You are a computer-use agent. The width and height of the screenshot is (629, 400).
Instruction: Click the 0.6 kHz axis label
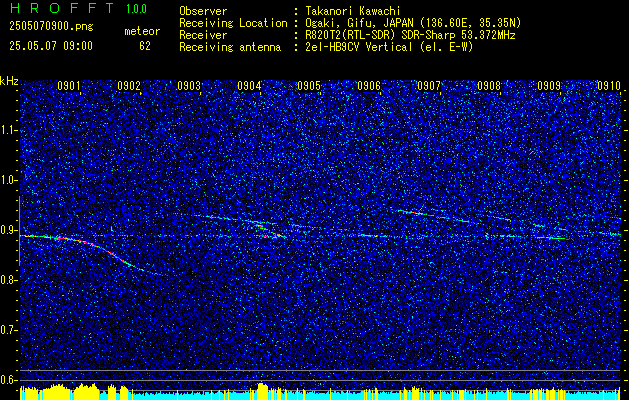[8, 380]
